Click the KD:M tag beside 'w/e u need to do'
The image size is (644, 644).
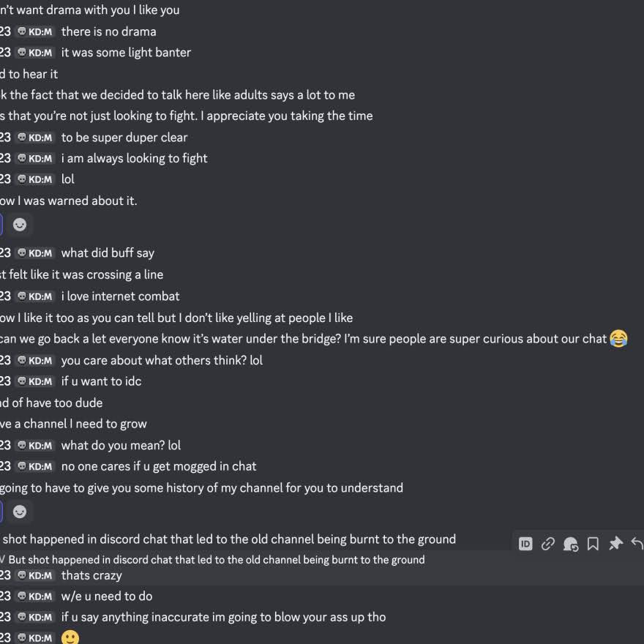point(35,596)
